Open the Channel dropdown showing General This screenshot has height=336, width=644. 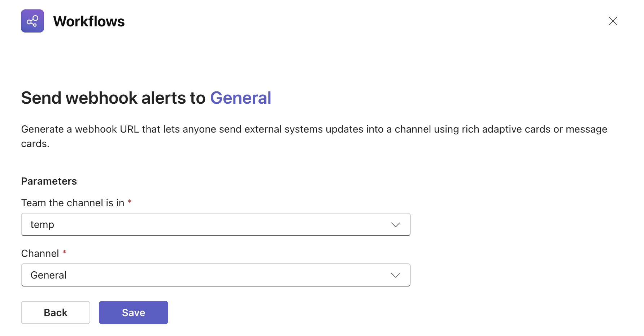[x=216, y=275]
